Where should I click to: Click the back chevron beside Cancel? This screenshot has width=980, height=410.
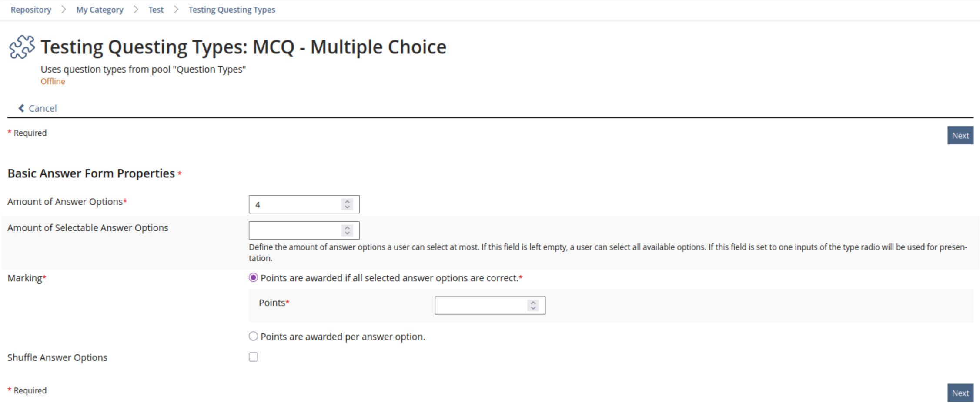pyautogui.click(x=21, y=108)
